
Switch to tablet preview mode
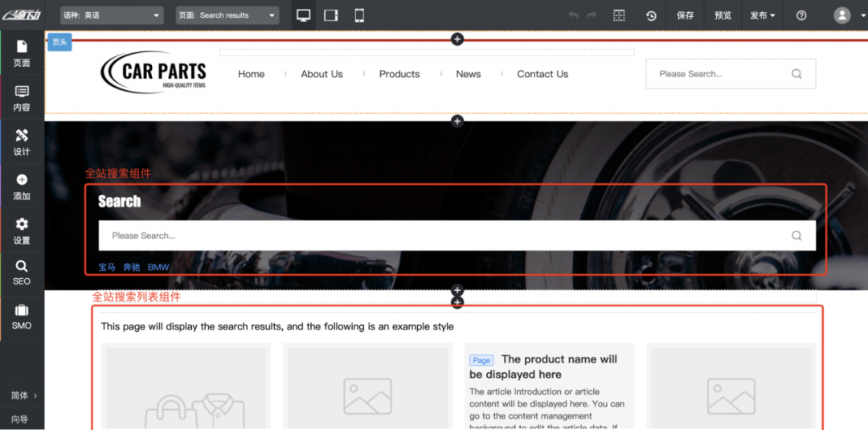click(331, 15)
